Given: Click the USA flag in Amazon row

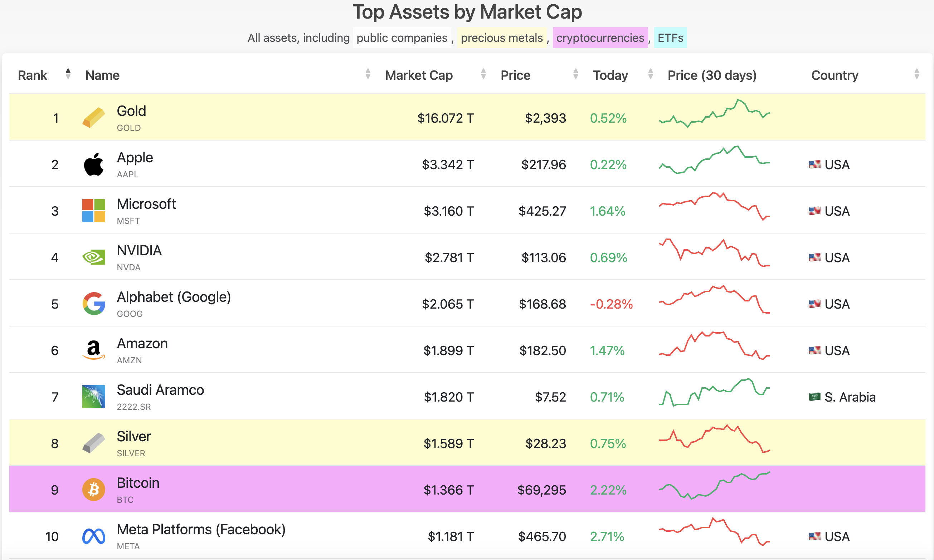Looking at the screenshot, I should [815, 350].
